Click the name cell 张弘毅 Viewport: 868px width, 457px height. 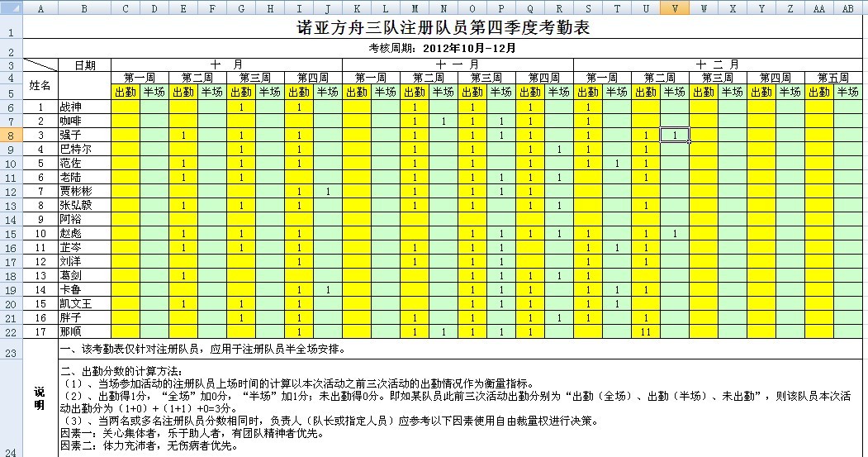click(85, 206)
